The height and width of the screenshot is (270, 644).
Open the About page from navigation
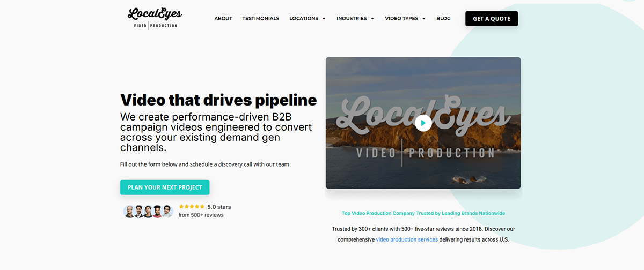click(223, 18)
